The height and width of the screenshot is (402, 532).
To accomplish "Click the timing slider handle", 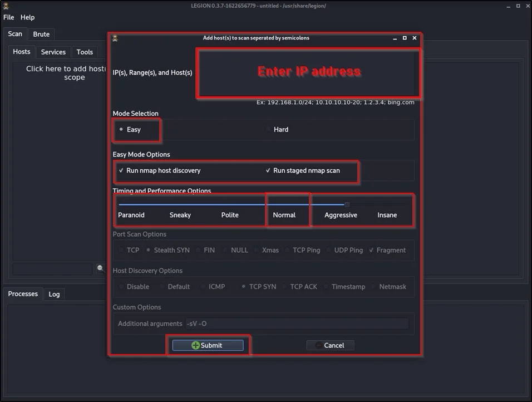I will pyautogui.click(x=347, y=204).
